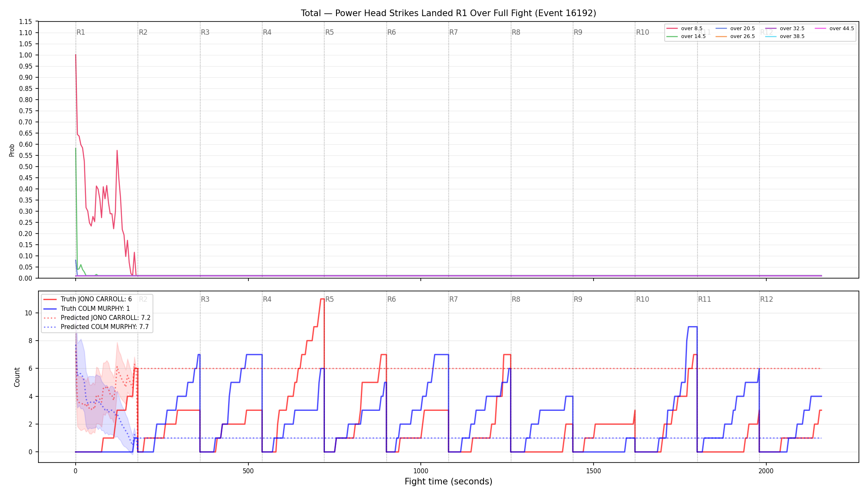Click the R9 round marker in the Count plot
The width and height of the screenshot is (868, 496).
(x=578, y=299)
